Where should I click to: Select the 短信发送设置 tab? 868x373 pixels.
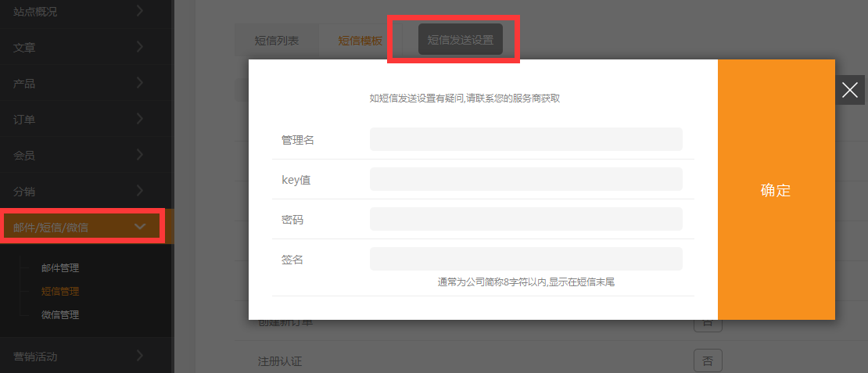tap(460, 39)
